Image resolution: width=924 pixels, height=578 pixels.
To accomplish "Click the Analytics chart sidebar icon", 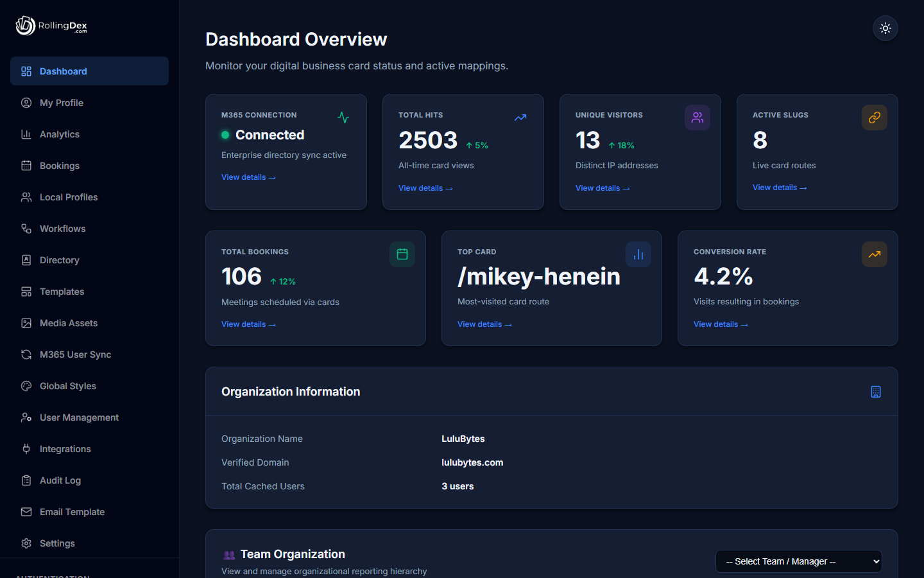I will pos(26,134).
